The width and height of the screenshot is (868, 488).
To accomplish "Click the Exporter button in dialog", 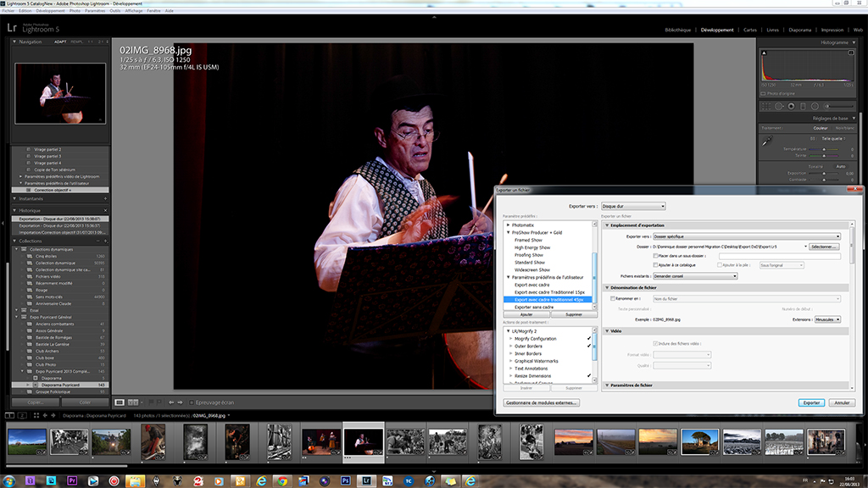I will pyautogui.click(x=811, y=402).
